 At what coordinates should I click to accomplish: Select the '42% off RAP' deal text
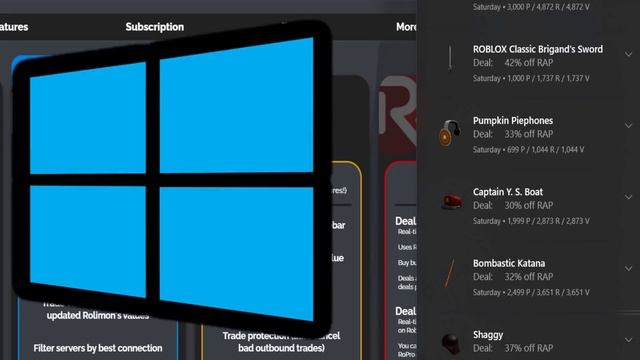(529, 63)
